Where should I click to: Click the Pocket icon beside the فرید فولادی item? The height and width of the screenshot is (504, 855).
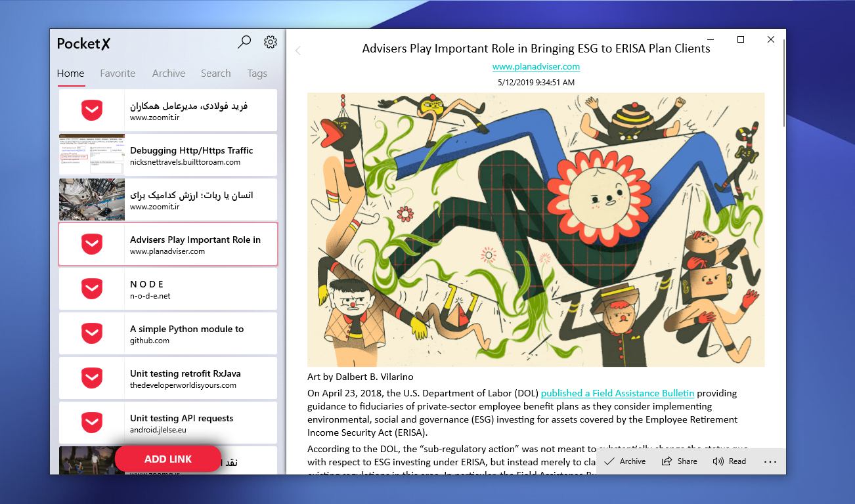92,110
